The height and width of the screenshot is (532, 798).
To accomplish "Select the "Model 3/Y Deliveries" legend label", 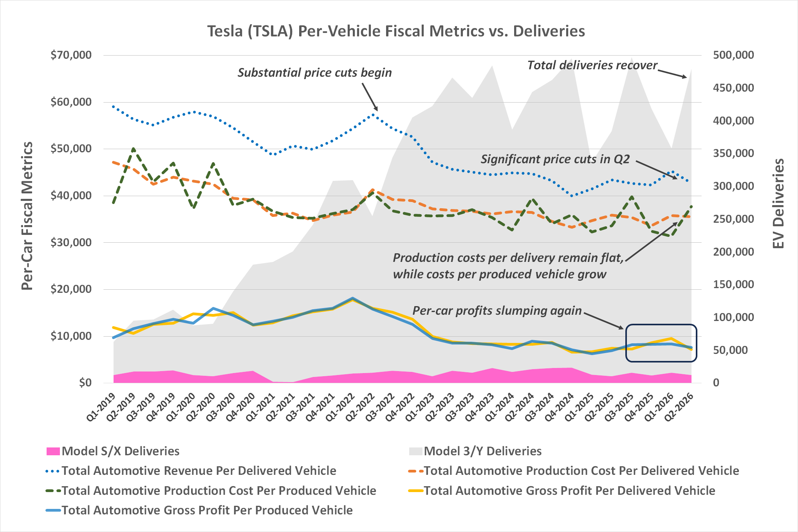I will [x=483, y=451].
